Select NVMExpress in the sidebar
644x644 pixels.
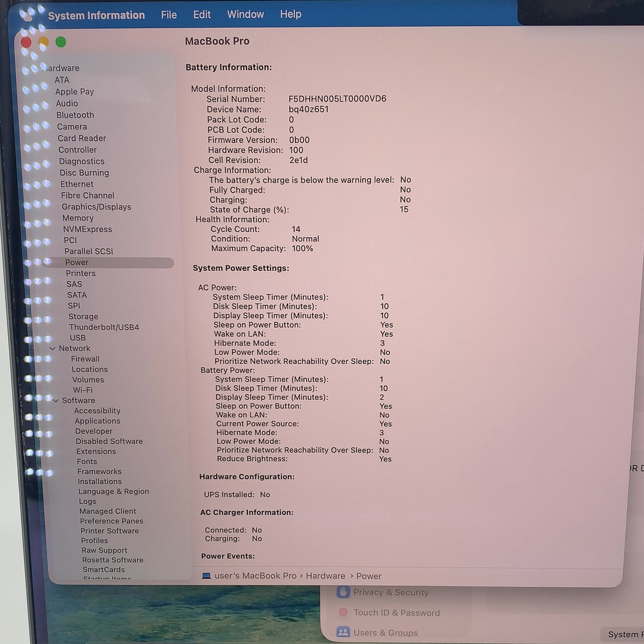point(87,229)
